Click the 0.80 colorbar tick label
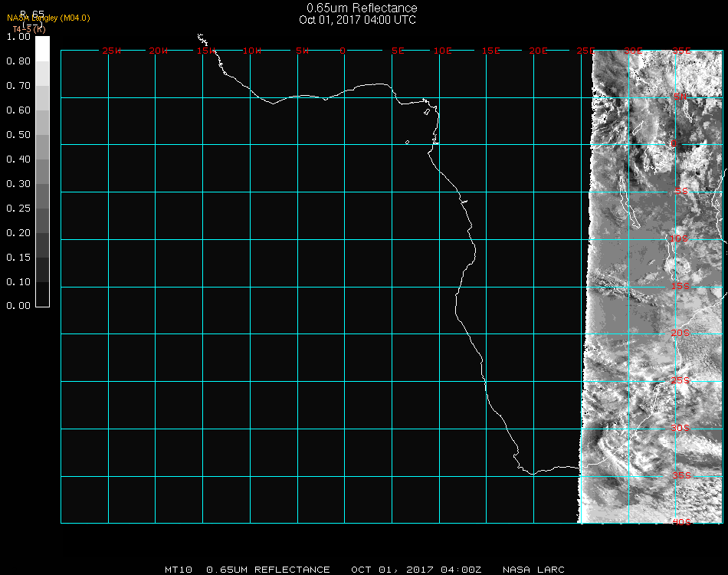 (18, 61)
